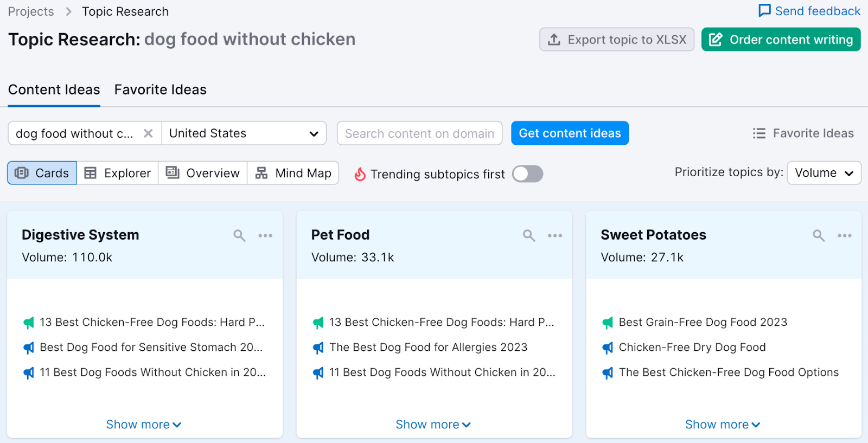Click the Overview newspaper icon
The width and height of the screenshot is (868, 443).
(x=173, y=172)
